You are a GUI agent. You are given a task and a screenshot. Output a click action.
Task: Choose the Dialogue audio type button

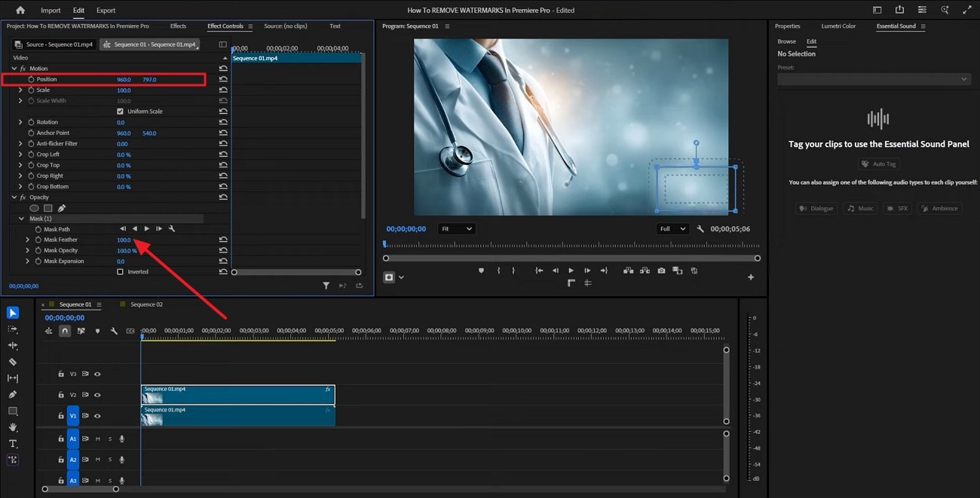816,209
